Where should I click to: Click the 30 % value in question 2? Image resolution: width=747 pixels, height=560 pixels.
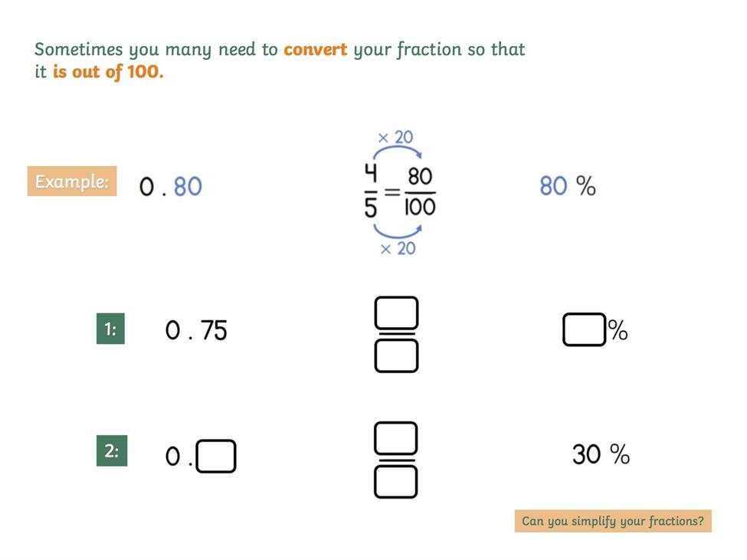pos(601,454)
